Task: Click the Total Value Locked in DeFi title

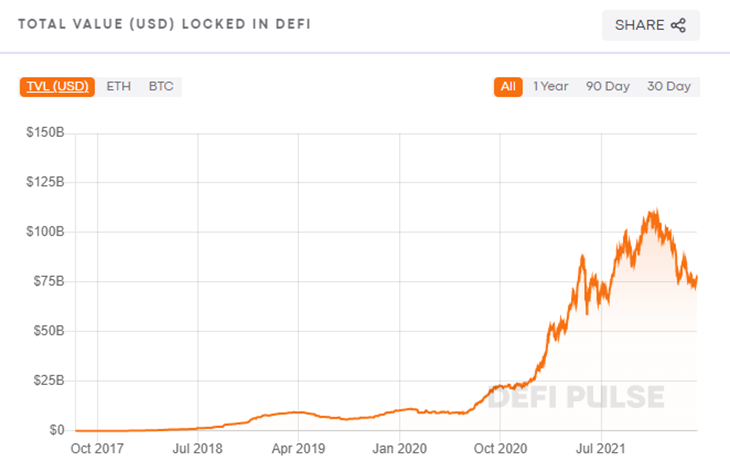Action: pyautogui.click(x=164, y=24)
